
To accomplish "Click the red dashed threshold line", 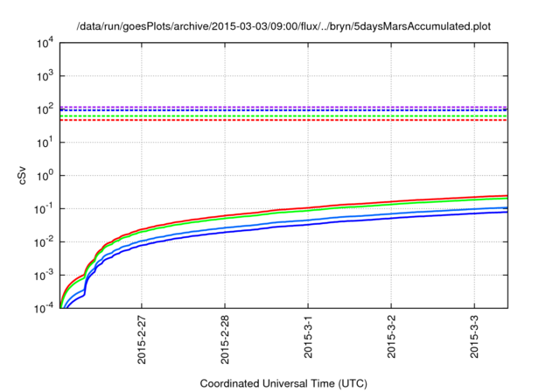I will (283, 120).
